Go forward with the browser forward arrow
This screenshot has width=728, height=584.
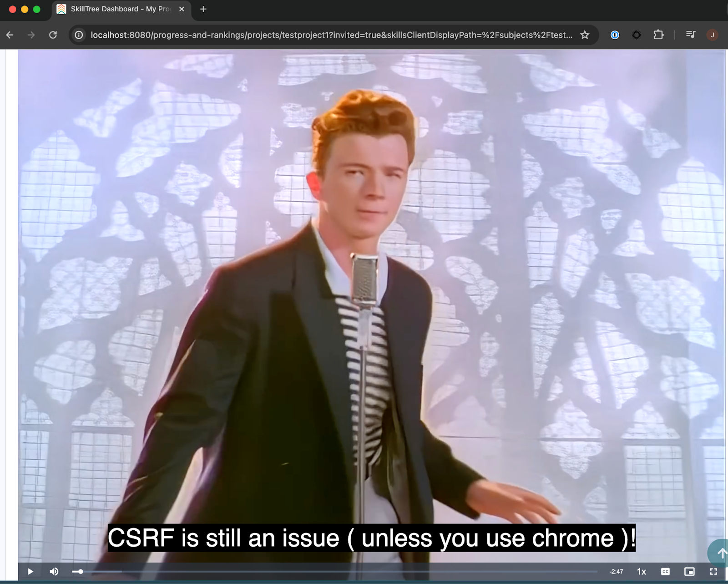[x=31, y=35]
